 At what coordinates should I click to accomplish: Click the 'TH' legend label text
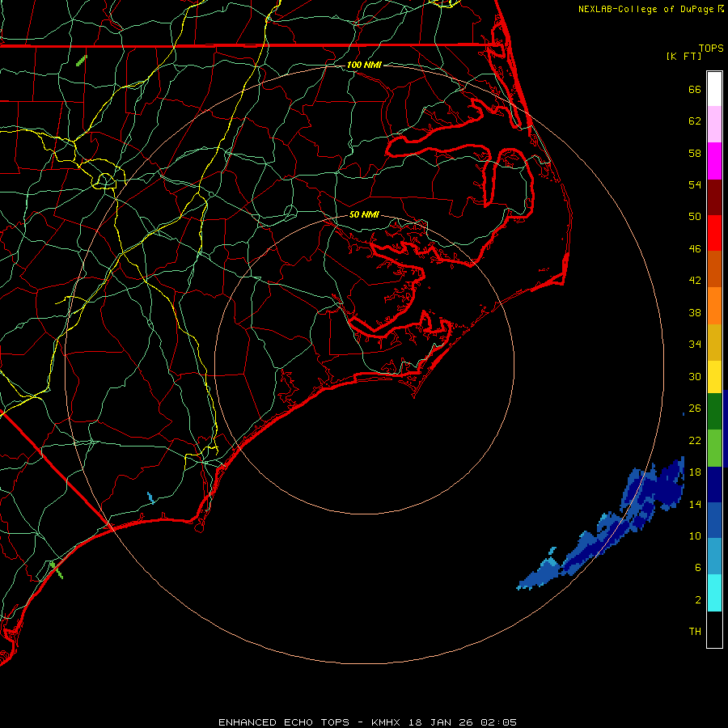click(695, 632)
